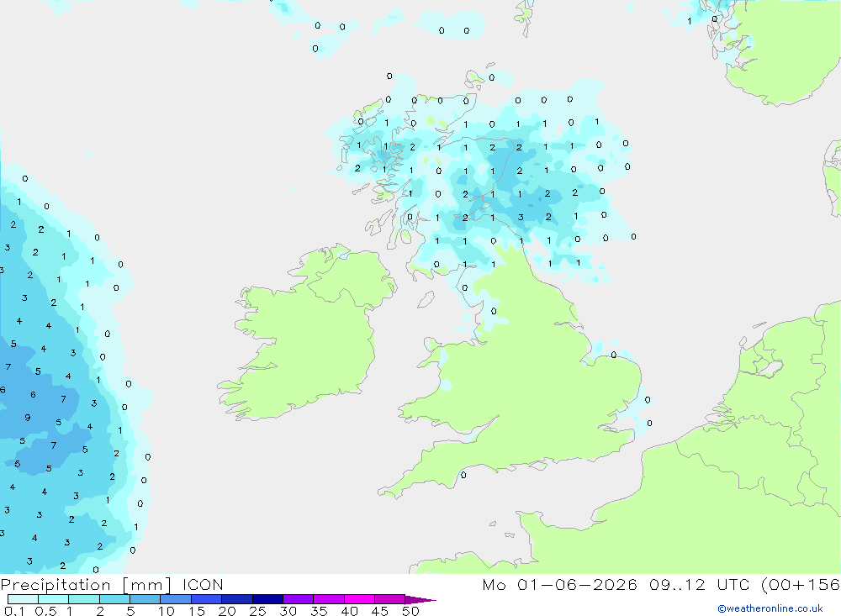This screenshot has width=841, height=616.
Task: Click the lightest cyan 0.1–0.5 mm legend swatch
Action: [23, 599]
